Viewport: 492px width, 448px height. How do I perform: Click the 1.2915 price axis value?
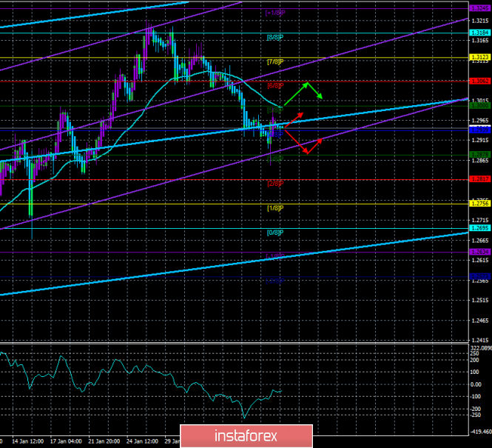click(480, 141)
